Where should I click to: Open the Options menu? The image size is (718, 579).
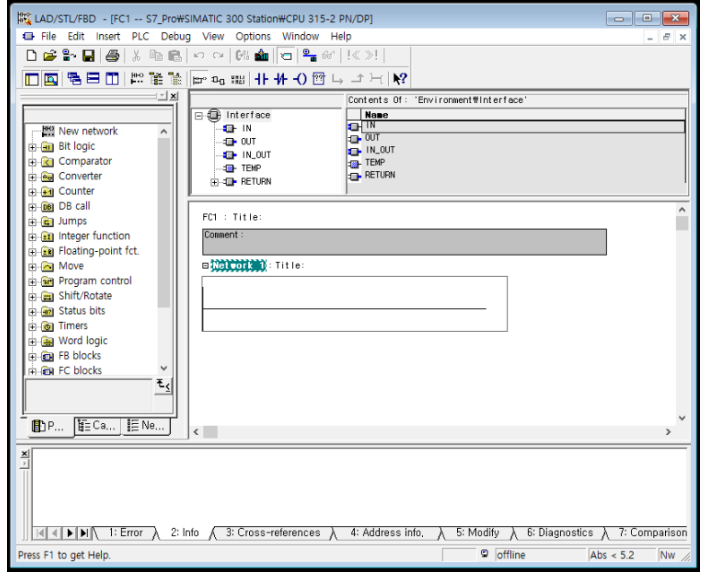[253, 37]
